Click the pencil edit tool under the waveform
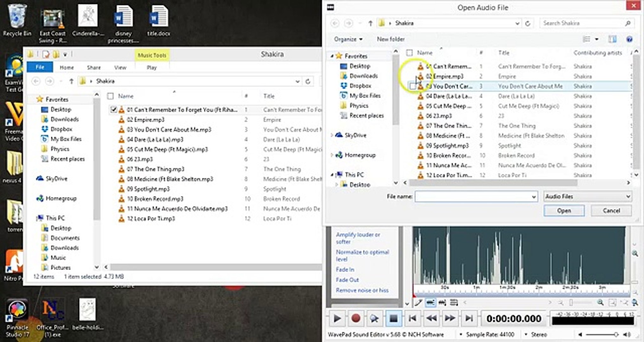Image resolution: width=644 pixels, height=342 pixels. pyautogui.click(x=418, y=303)
